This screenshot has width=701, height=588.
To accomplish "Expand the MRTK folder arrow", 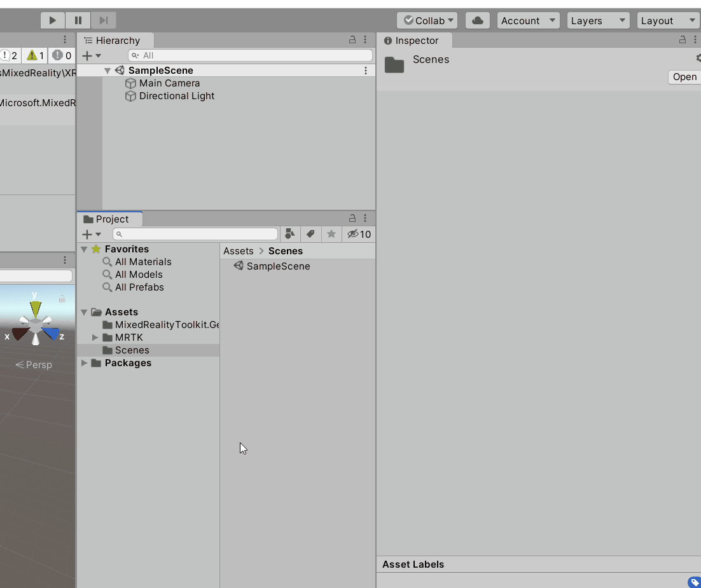I will [x=95, y=338].
